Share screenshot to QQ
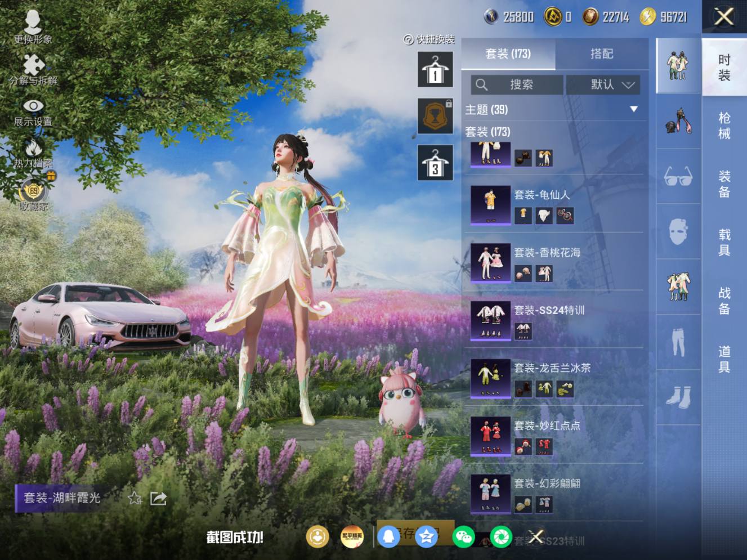This screenshot has width=747, height=560. [388, 537]
